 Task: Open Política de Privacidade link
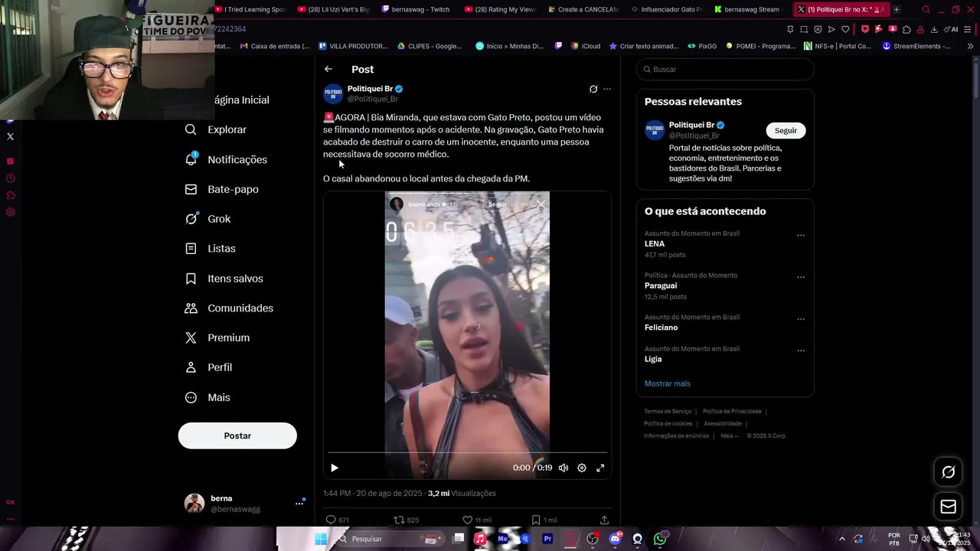(732, 412)
